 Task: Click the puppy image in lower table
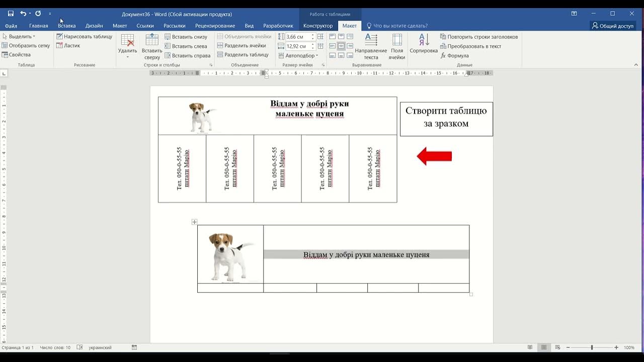coord(230,256)
